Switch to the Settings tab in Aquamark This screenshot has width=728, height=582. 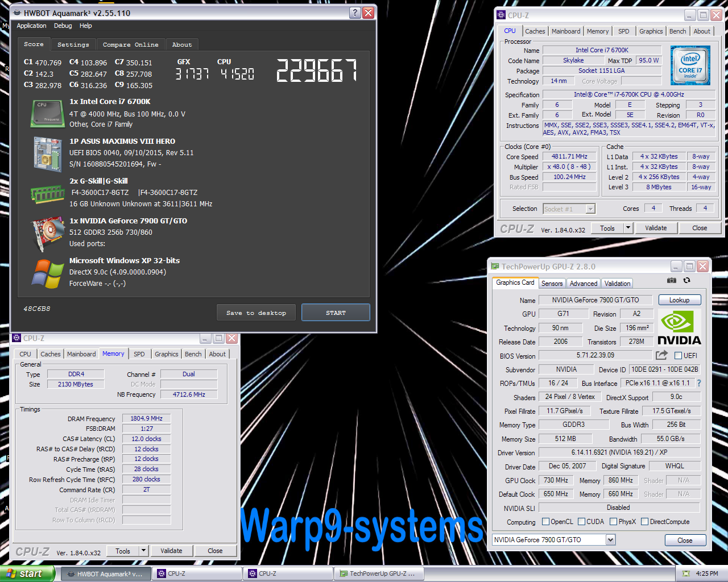(73, 44)
